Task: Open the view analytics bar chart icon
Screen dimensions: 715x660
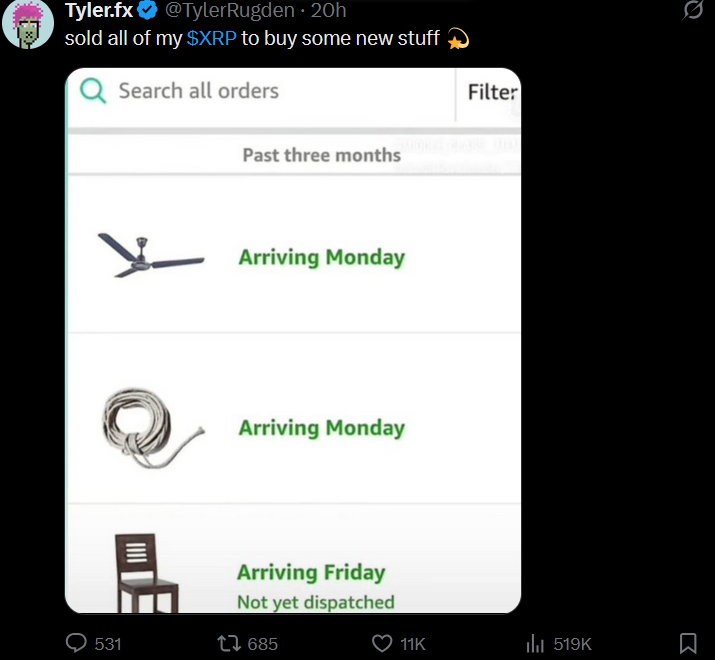Action: (x=535, y=643)
